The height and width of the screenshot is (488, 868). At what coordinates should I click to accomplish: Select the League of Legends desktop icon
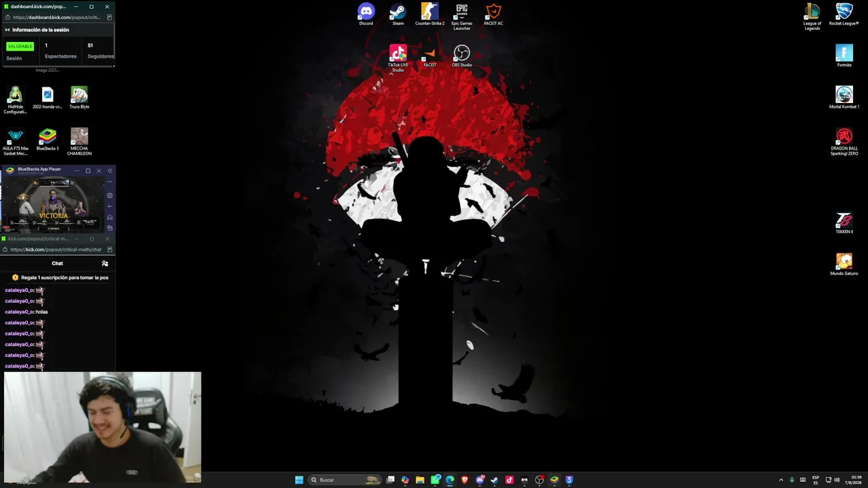(x=812, y=17)
